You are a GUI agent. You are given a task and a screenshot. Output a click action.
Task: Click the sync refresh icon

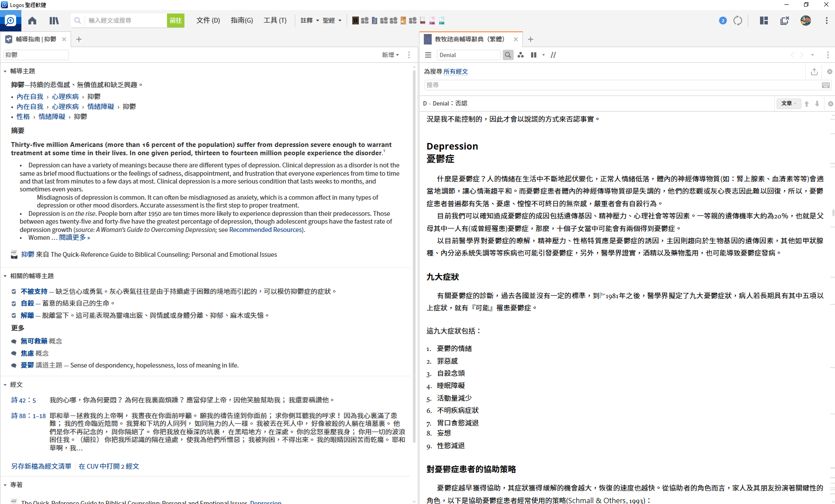(x=738, y=20)
